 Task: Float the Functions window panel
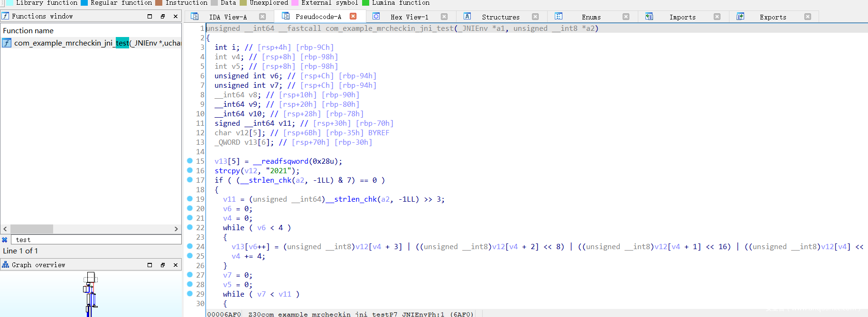[x=163, y=16]
